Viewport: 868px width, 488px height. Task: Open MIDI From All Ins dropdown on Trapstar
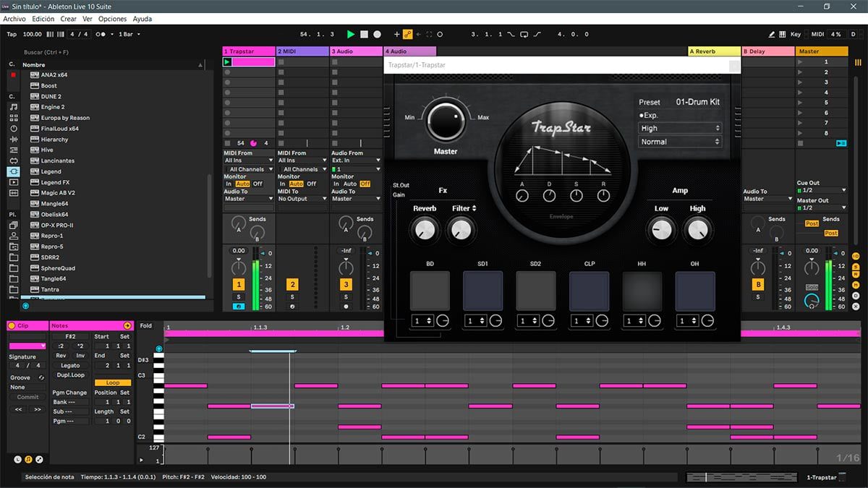coord(249,160)
